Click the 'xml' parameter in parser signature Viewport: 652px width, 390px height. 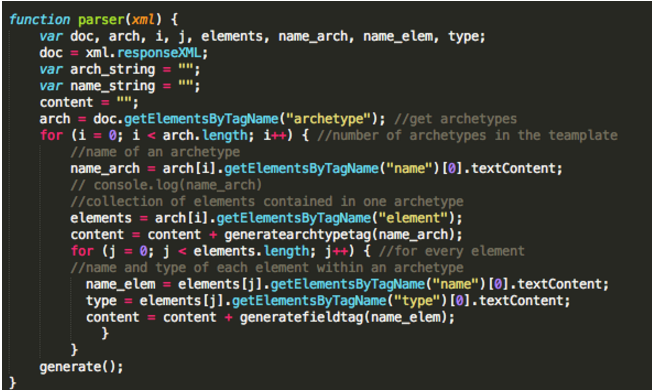click(143, 20)
